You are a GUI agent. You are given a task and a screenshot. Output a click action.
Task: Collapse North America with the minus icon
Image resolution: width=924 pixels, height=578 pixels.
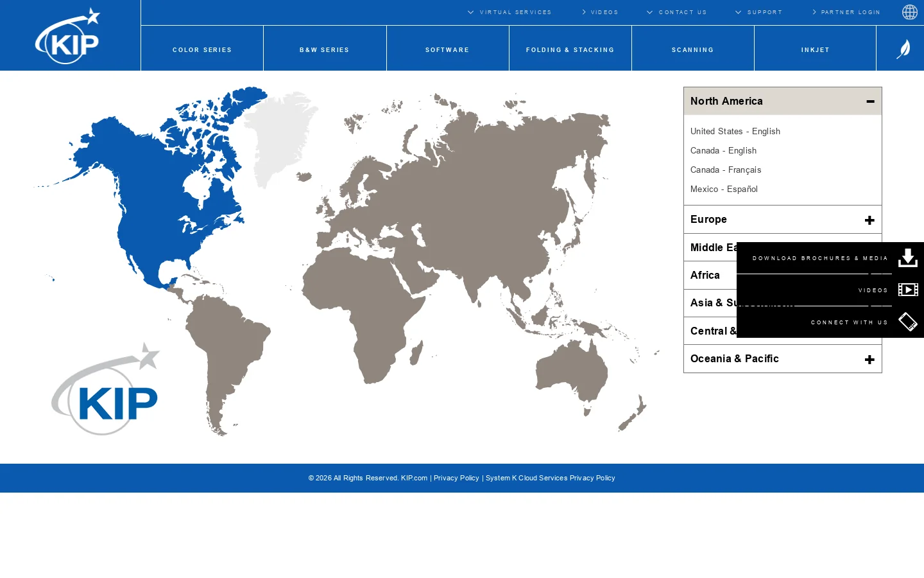tap(870, 101)
